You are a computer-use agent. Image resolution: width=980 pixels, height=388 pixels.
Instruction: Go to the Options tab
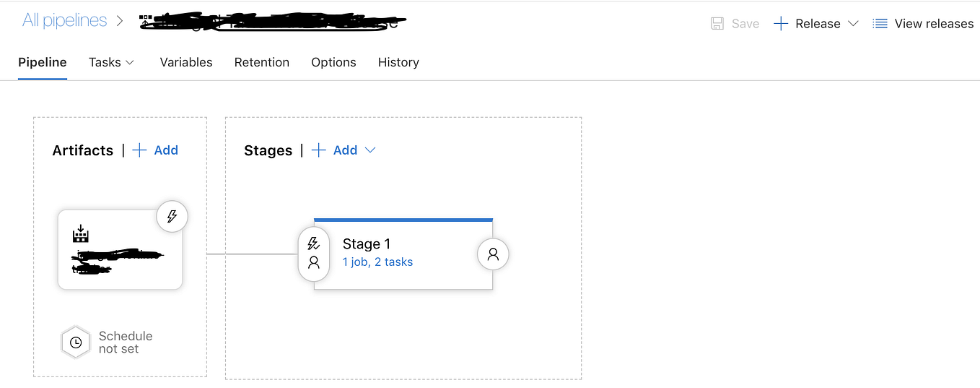pos(333,63)
